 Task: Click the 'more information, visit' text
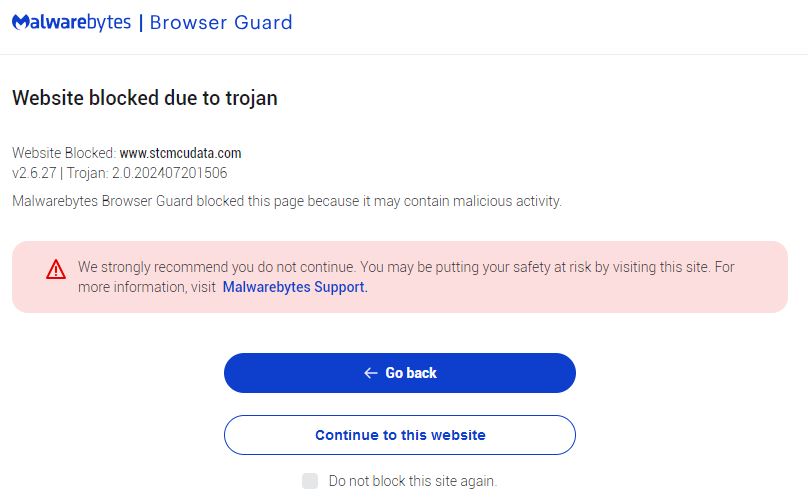pyautogui.click(x=147, y=287)
